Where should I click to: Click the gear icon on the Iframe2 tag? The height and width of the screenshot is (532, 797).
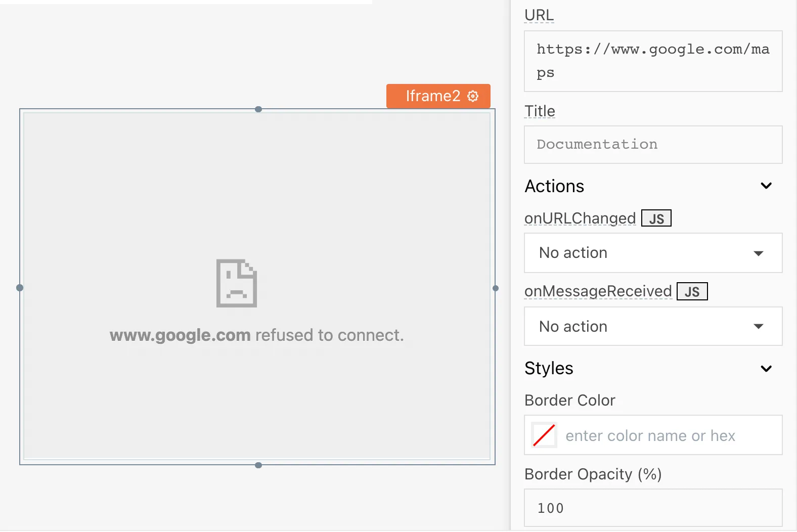pos(473,96)
